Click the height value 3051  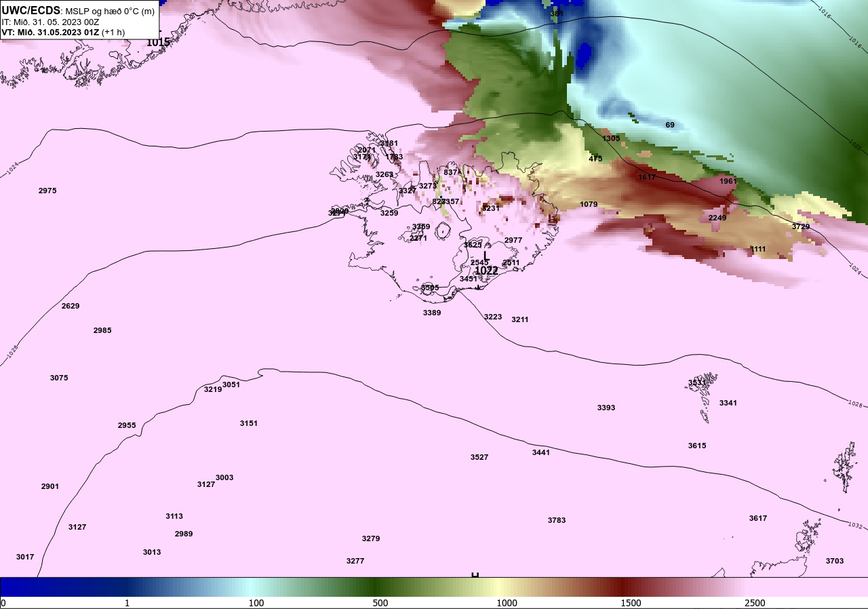click(x=231, y=385)
